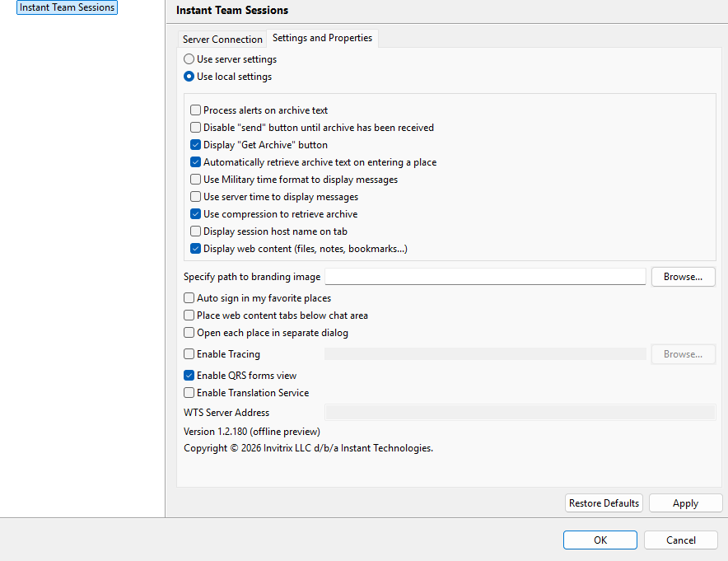Click the Specify path to branding image label

click(252, 277)
